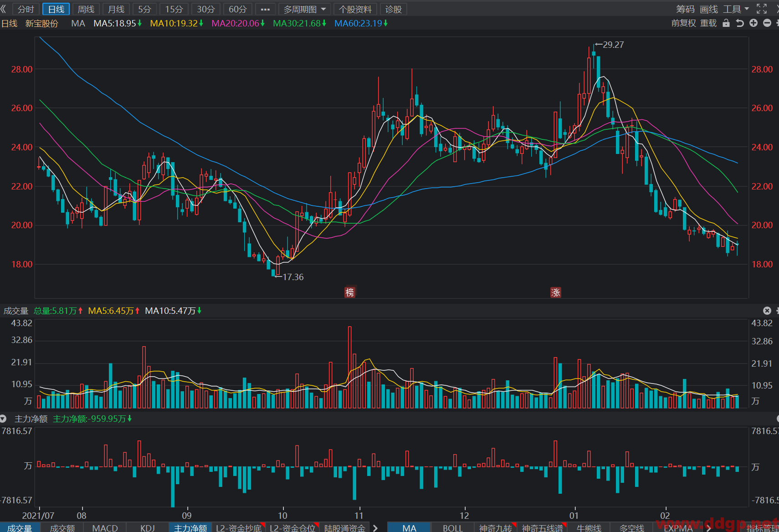This screenshot has width=779, height=532.
Task: Select the 陆股通资金 indicator tab
Action: [345, 528]
